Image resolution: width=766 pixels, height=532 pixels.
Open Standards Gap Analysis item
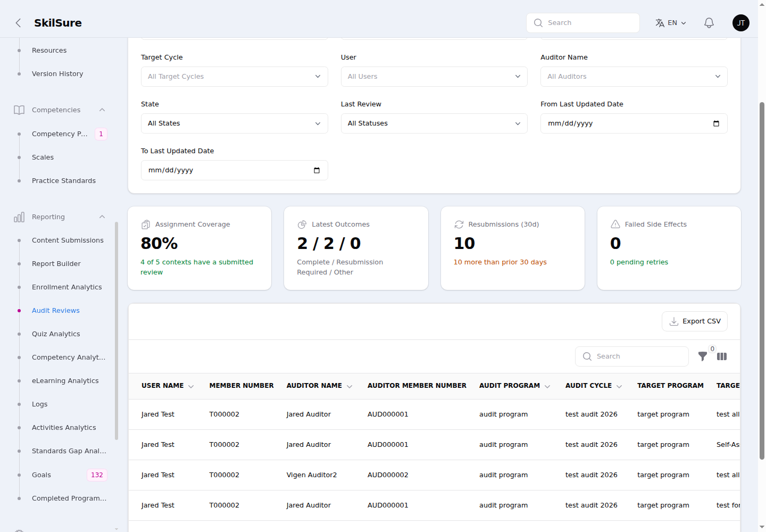69,451
